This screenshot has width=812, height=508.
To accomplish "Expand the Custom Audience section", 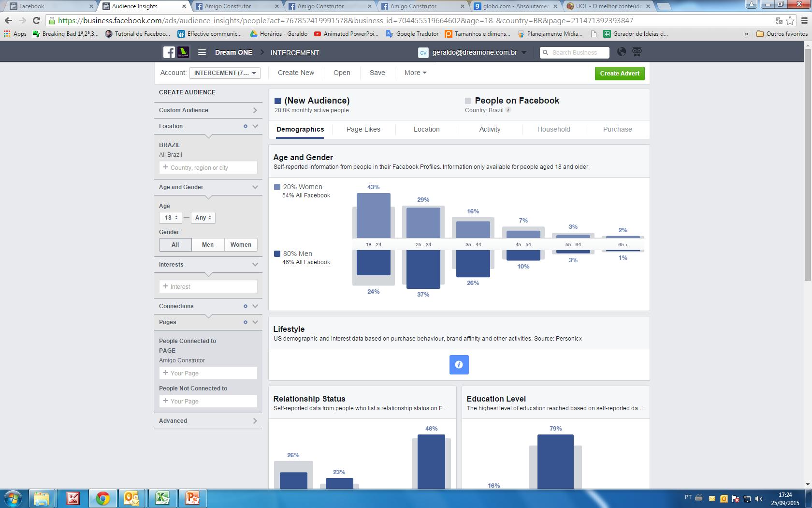I will (x=208, y=110).
